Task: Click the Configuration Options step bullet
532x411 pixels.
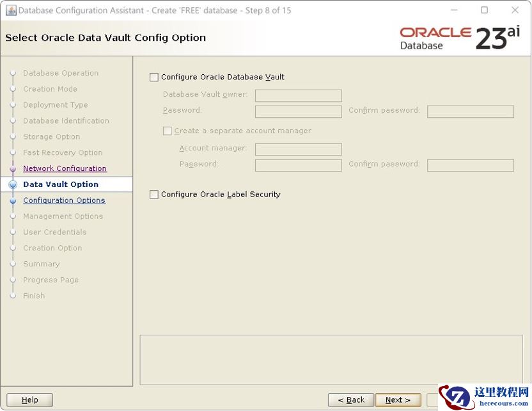Action: (13, 200)
